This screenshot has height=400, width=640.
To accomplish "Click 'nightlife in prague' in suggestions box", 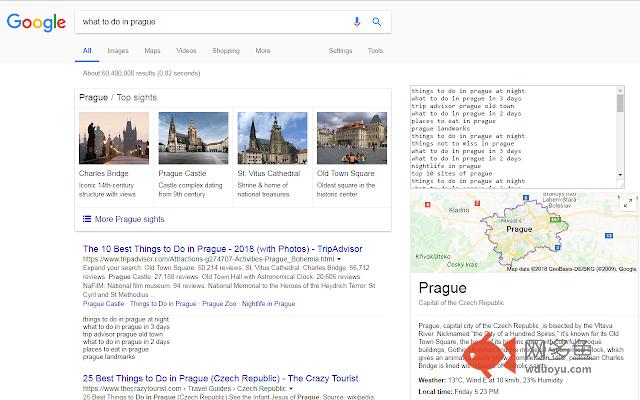I will pos(446,166).
